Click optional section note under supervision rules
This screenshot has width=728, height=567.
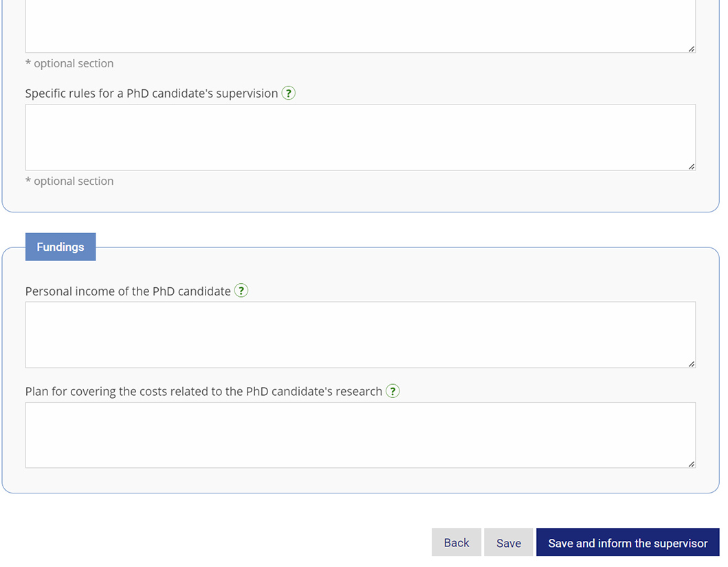point(69,181)
